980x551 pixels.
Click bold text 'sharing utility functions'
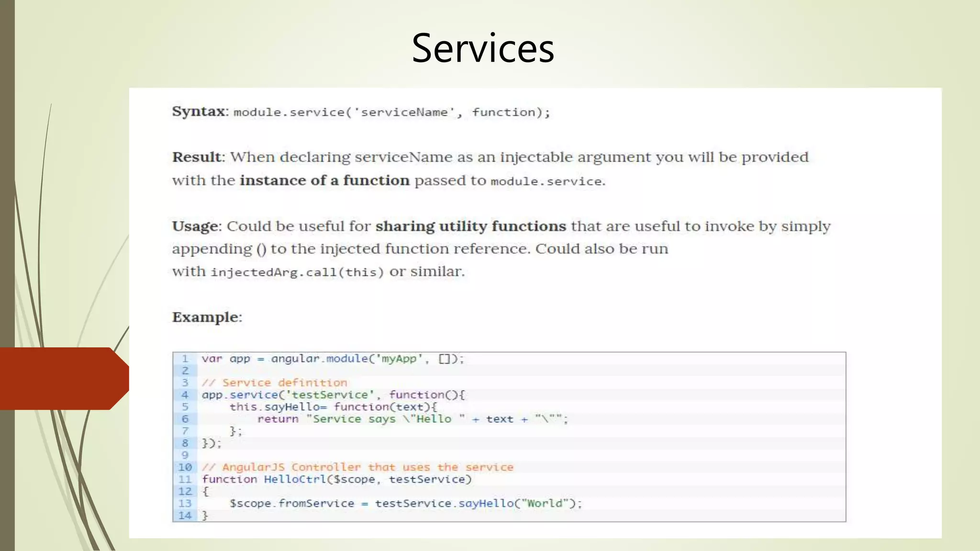470,226
